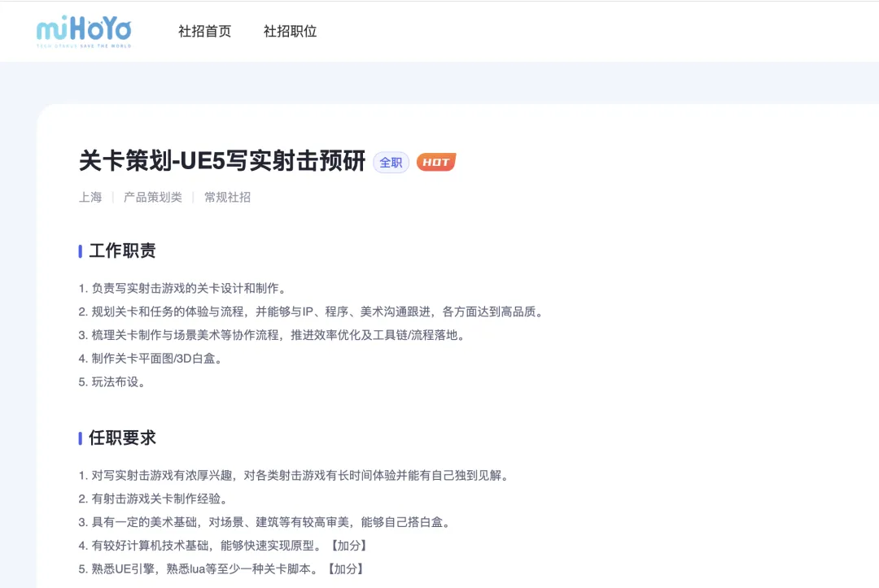
Task: Click the 任职要求 section heading
Action: (x=121, y=438)
